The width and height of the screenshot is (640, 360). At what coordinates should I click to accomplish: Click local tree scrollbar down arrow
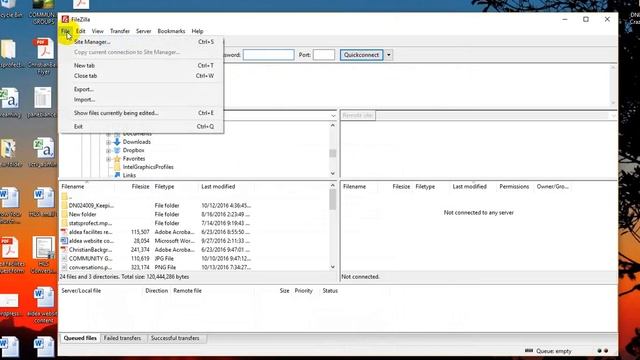(333, 173)
